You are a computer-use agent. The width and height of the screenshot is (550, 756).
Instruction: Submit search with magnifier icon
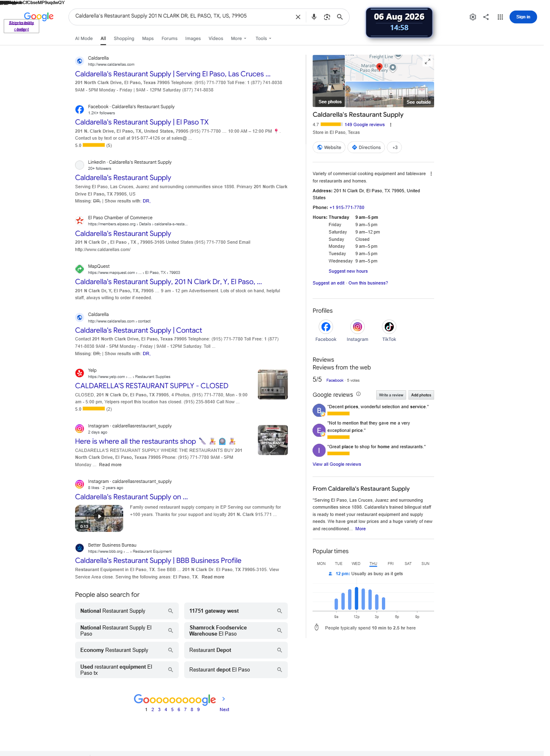(x=339, y=17)
